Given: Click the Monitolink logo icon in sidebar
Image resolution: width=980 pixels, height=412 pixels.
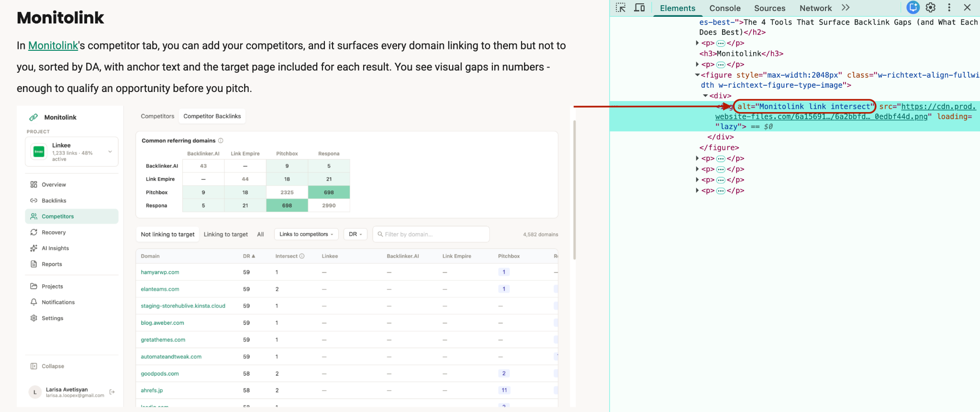Looking at the screenshot, I should pyautogui.click(x=33, y=117).
